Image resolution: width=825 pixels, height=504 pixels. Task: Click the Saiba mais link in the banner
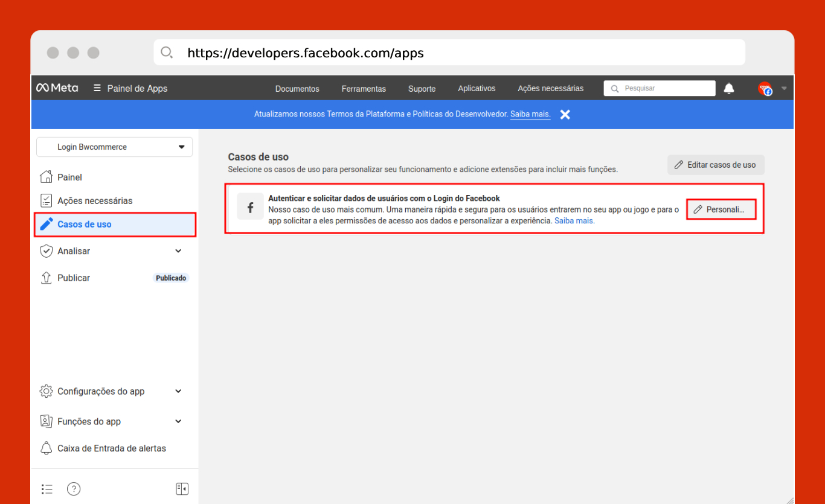click(530, 114)
